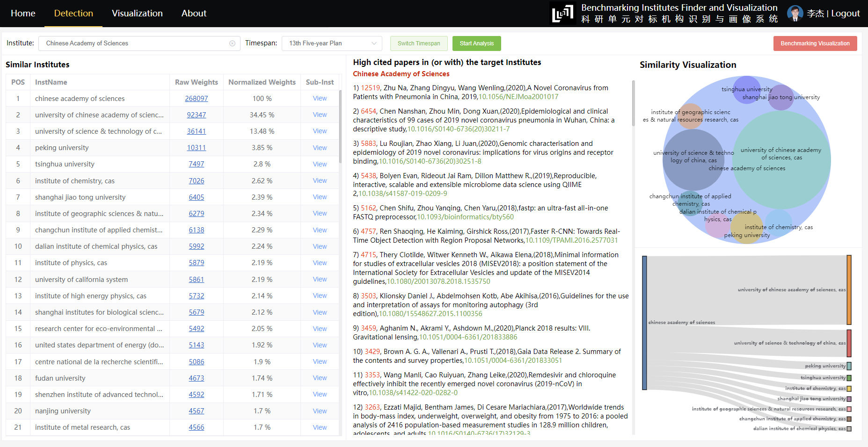The image size is (868, 447).
Task: Click Logout link
Action: 846,13
